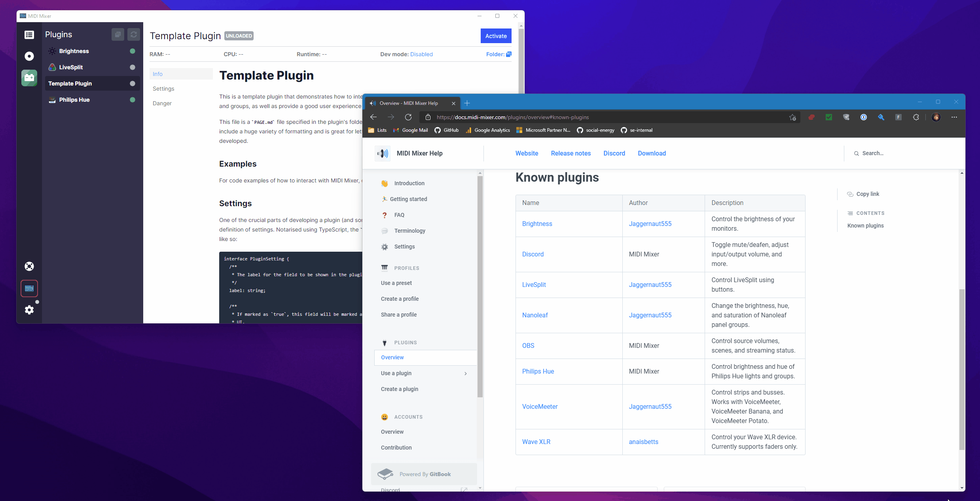
Task: Open the Release notes link
Action: click(571, 153)
